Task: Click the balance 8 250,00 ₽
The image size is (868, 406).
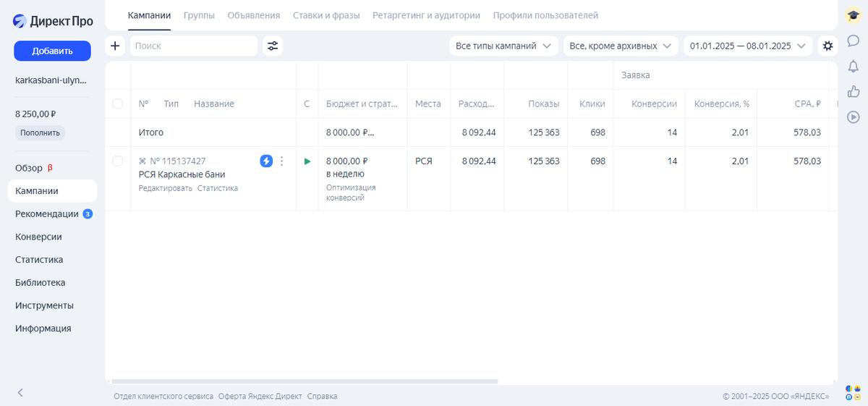Action: [35, 114]
